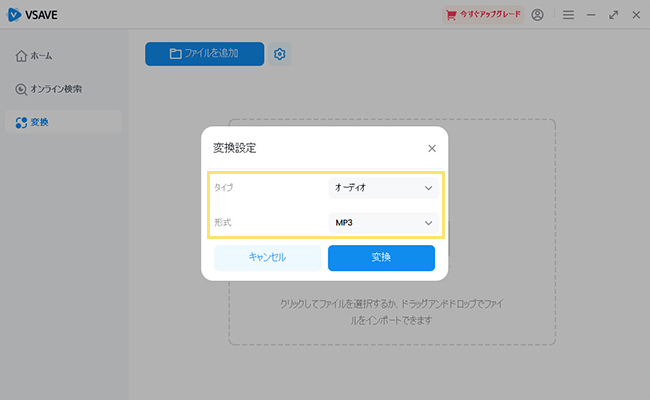This screenshot has height=400, width=650.
Task: Click キャンセル in the dialog
Action: coord(267,258)
